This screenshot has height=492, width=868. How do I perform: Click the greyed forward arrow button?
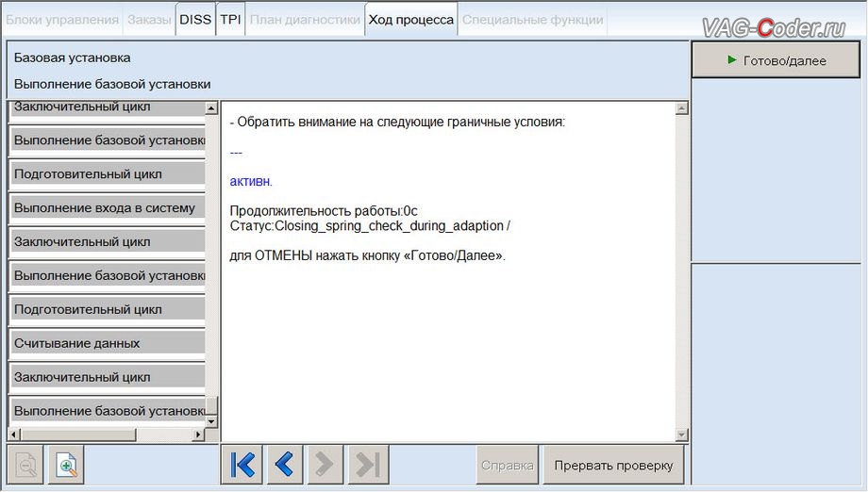coord(325,465)
